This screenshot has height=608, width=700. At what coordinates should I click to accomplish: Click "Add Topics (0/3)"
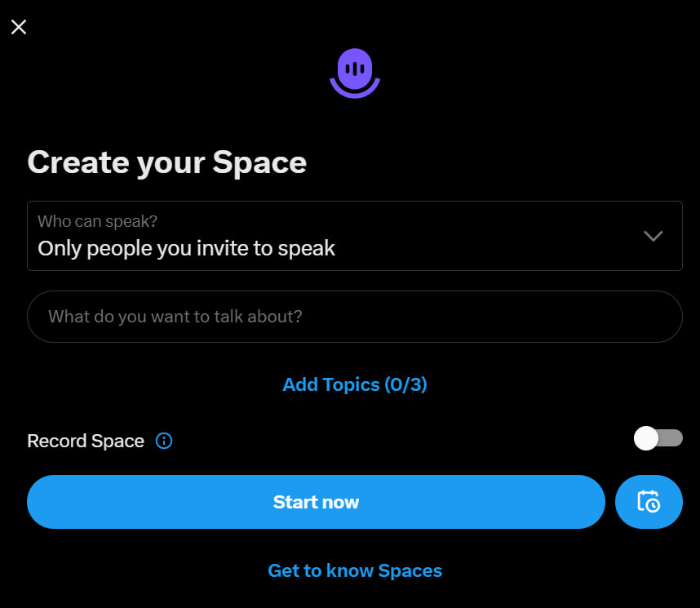tap(355, 384)
